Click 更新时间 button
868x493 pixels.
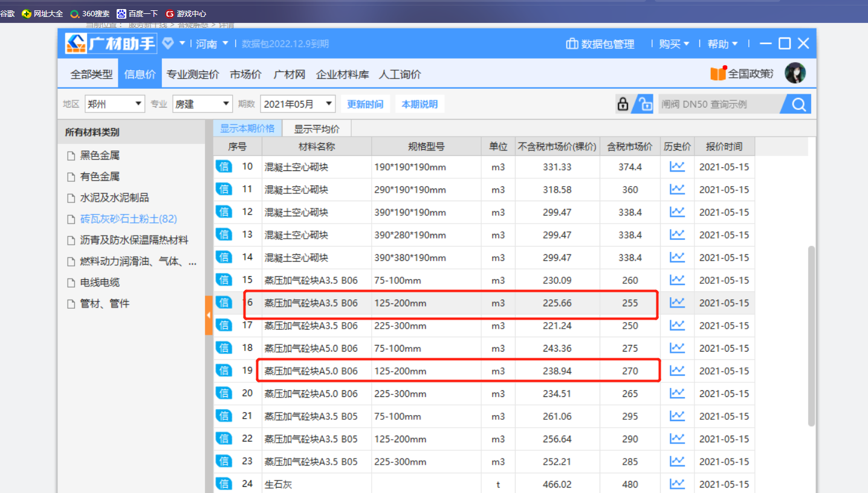pyautogui.click(x=365, y=104)
